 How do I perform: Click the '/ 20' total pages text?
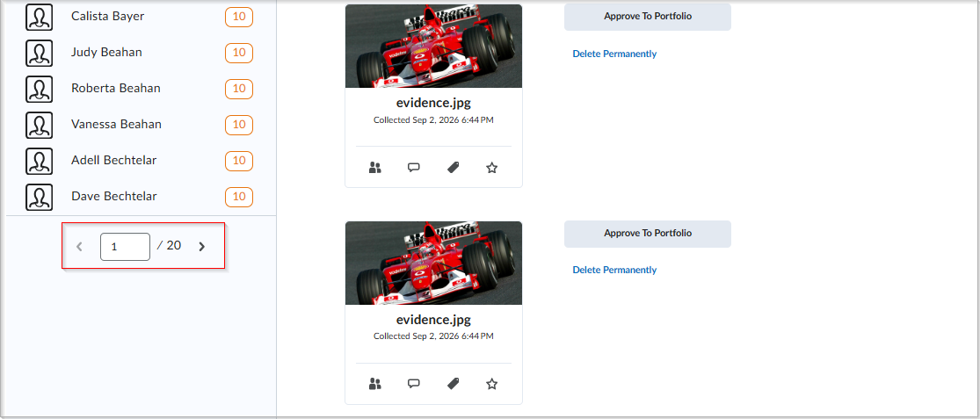[169, 245]
